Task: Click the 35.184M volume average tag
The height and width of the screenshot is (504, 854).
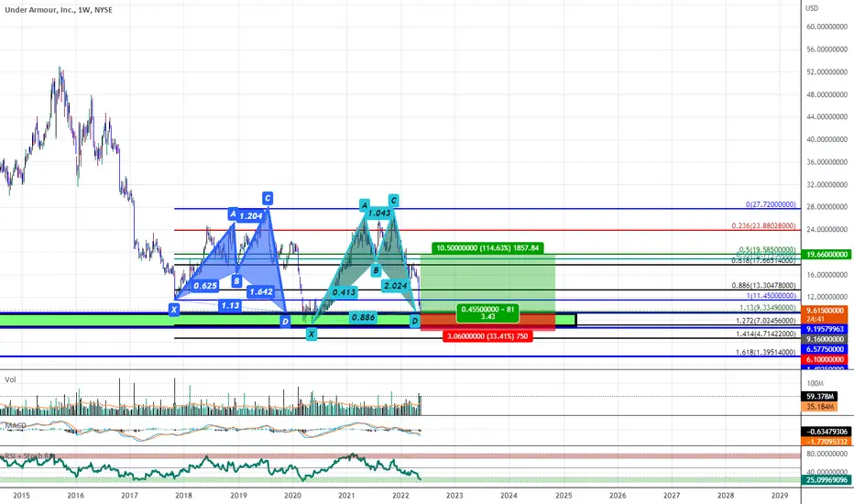Action: tap(820, 407)
